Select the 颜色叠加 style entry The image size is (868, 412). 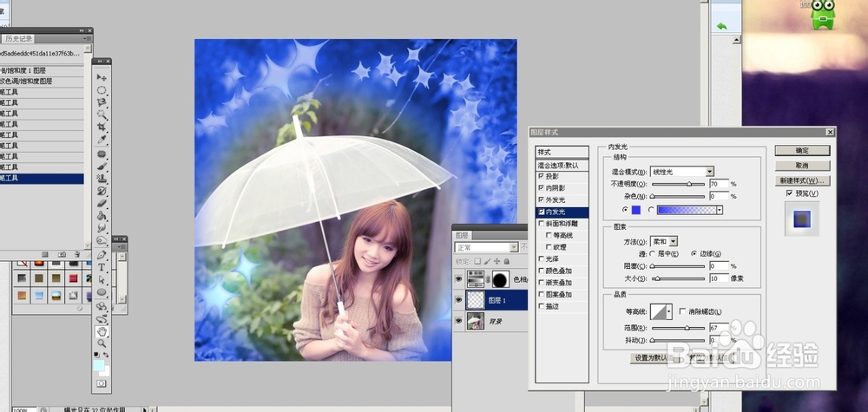558,271
